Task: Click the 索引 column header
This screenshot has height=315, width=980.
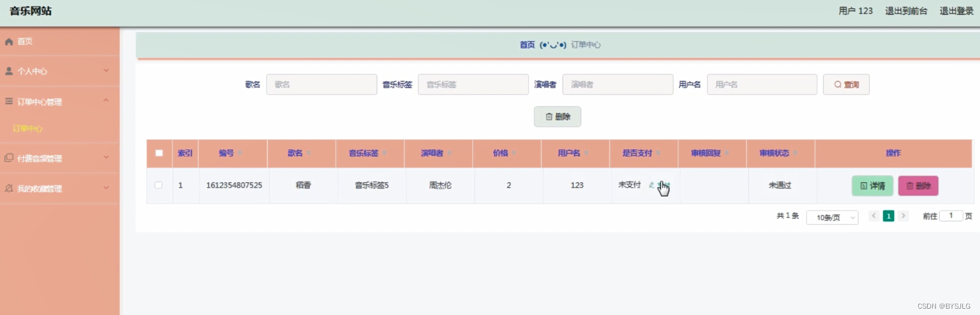Action: pos(185,153)
